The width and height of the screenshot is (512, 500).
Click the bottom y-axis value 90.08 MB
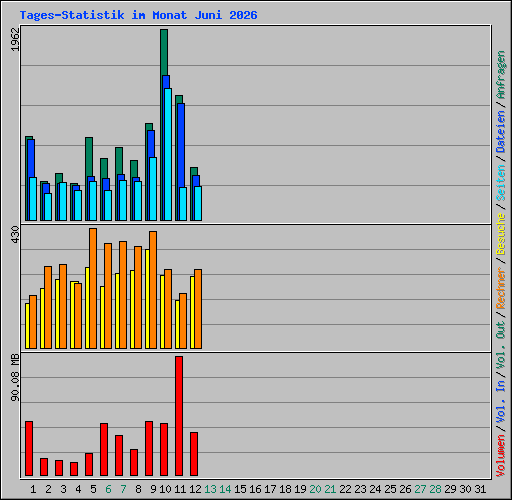click(x=15, y=377)
